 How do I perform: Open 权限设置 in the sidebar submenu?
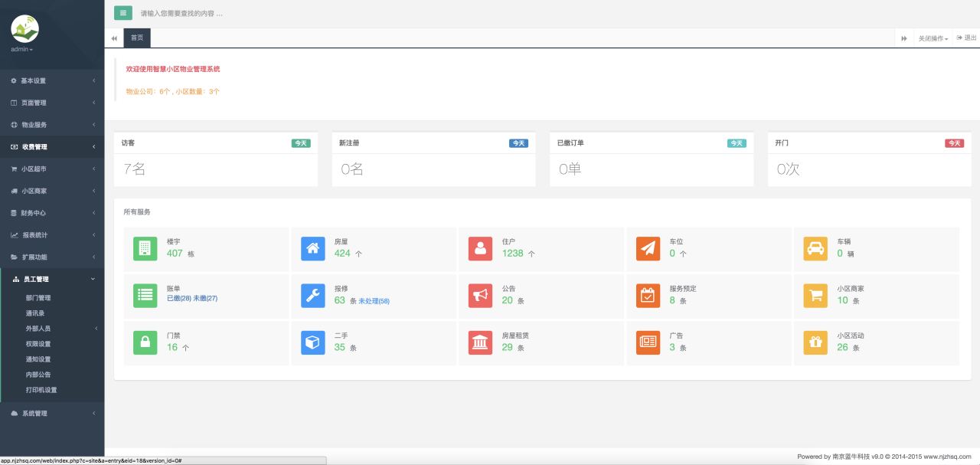[x=38, y=344]
